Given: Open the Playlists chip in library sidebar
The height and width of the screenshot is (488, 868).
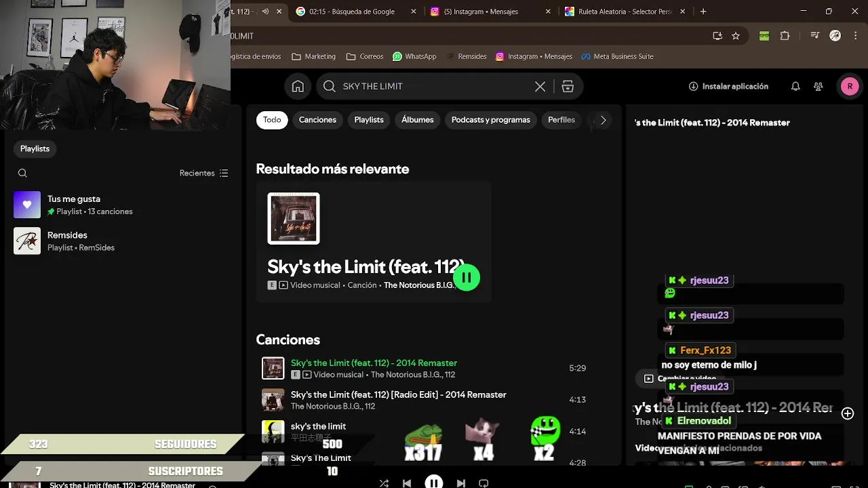Looking at the screenshot, I should pyautogui.click(x=35, y=148).
